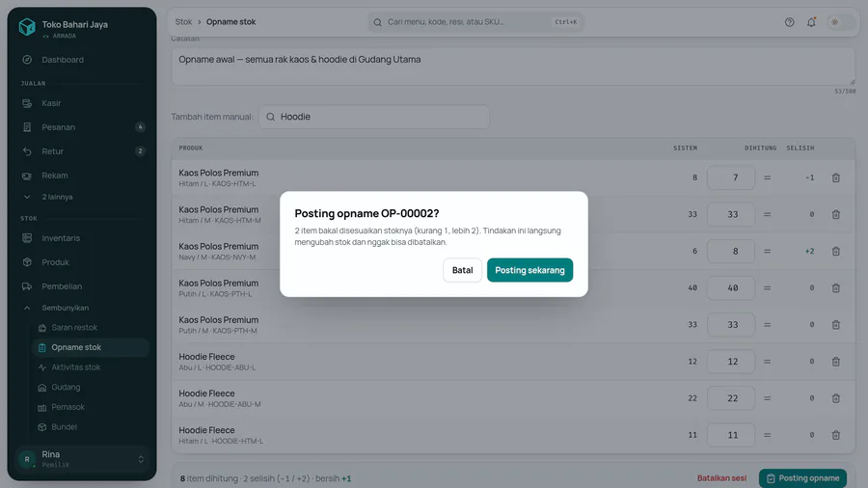This screenshot has height=488, width=868.
Task: Select the -1 selisih value
Action: click(x=810, y=177)
